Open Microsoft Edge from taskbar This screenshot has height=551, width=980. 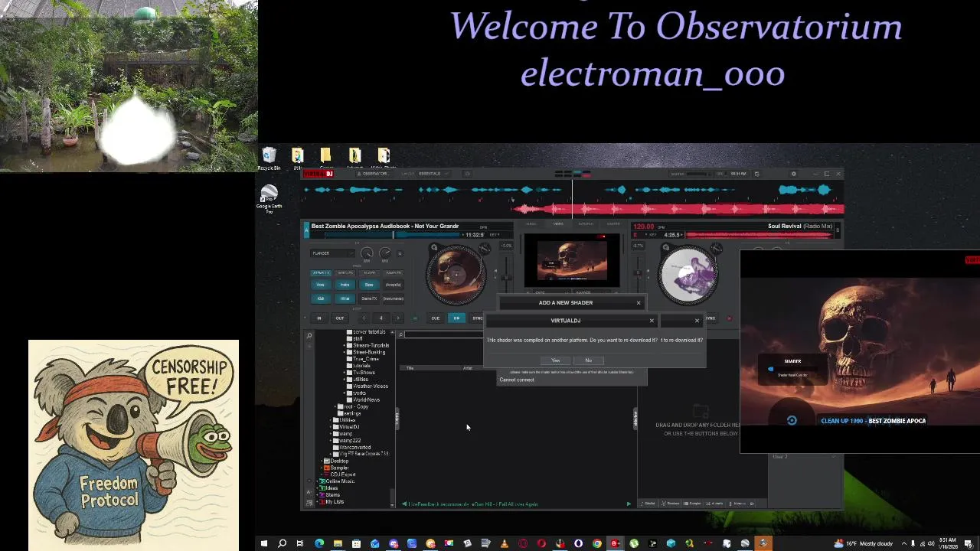coord(319,543)
